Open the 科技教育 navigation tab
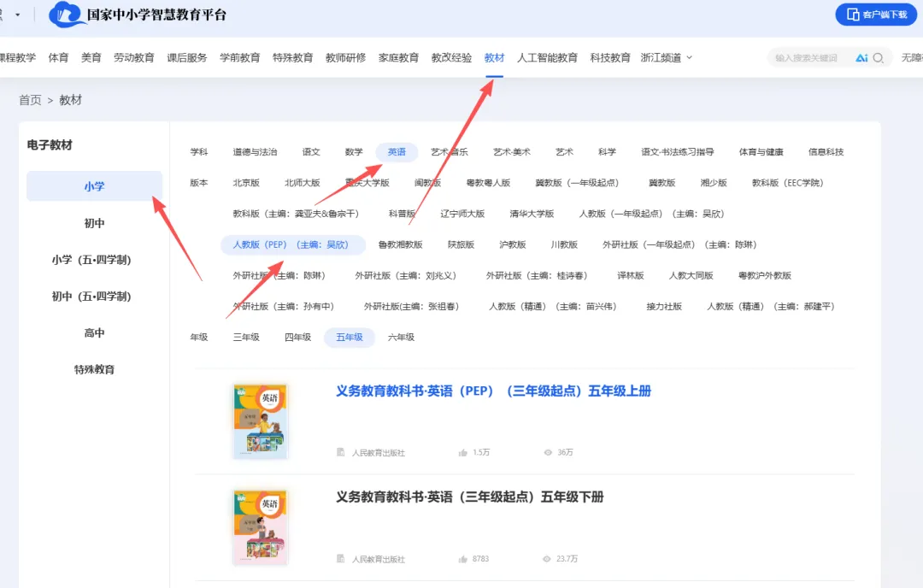Viewport: 923px width, 588px height. [x=610, y=57]
